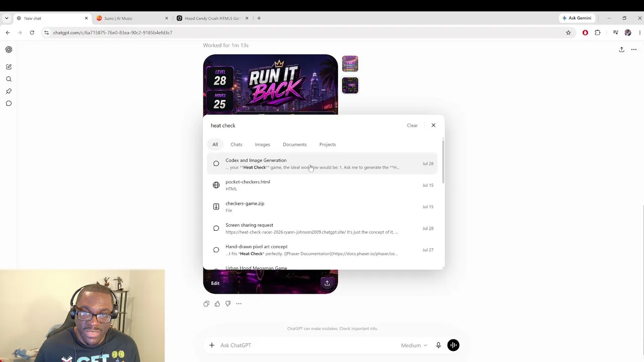The height and width of the screenshot is (362, 644).
Task: Click the search results scrollbar
Action: [x=443, y=161]
